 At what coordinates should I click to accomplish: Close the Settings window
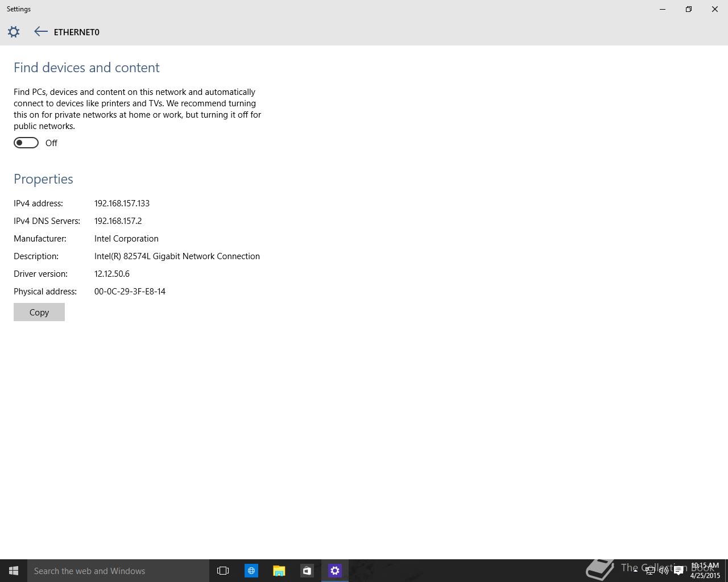click(715, 9)
